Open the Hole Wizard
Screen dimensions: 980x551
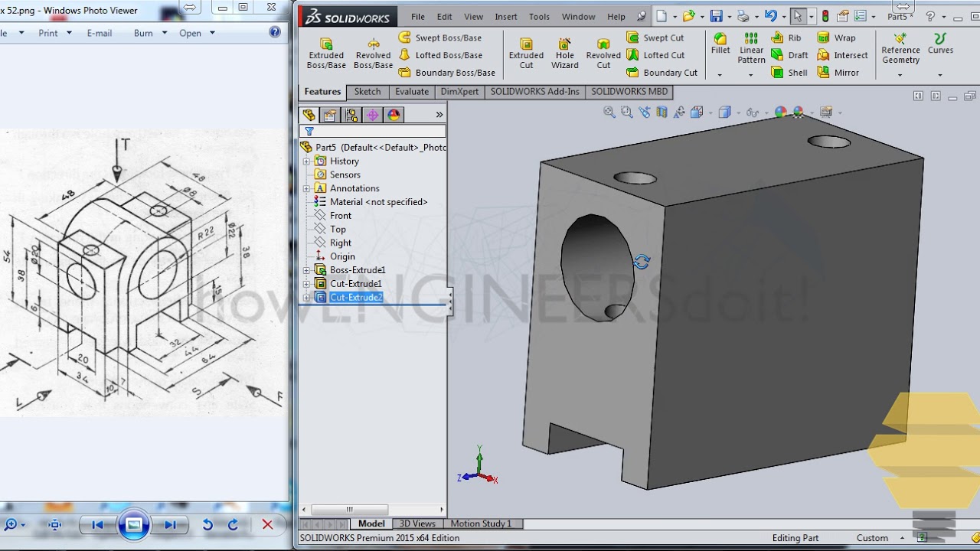pos(565,54)
